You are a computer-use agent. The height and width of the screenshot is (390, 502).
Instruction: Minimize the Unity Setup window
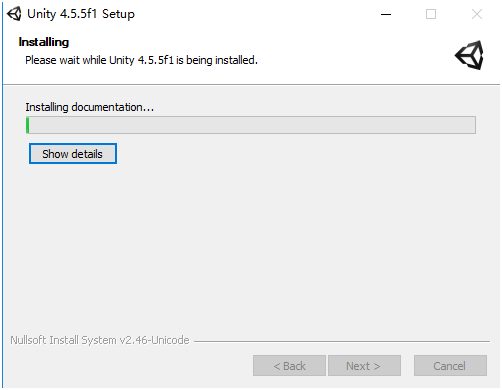(386, 14)
